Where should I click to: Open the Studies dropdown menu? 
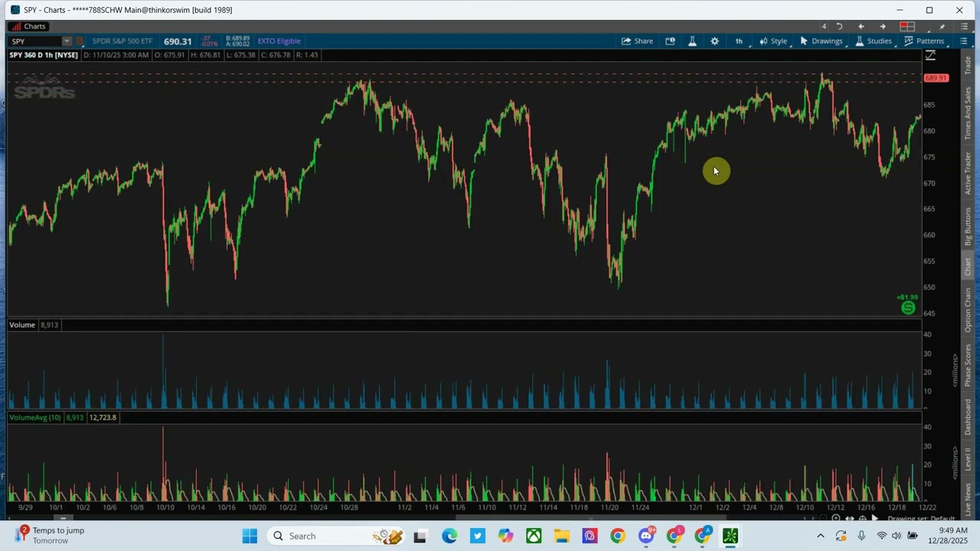873,41
